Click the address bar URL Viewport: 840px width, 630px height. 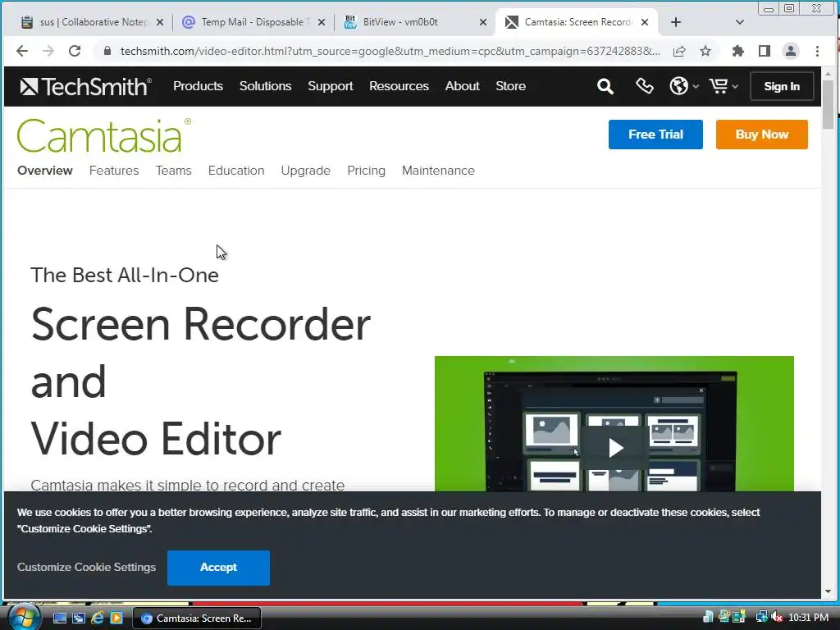click(x=390, y=51)
